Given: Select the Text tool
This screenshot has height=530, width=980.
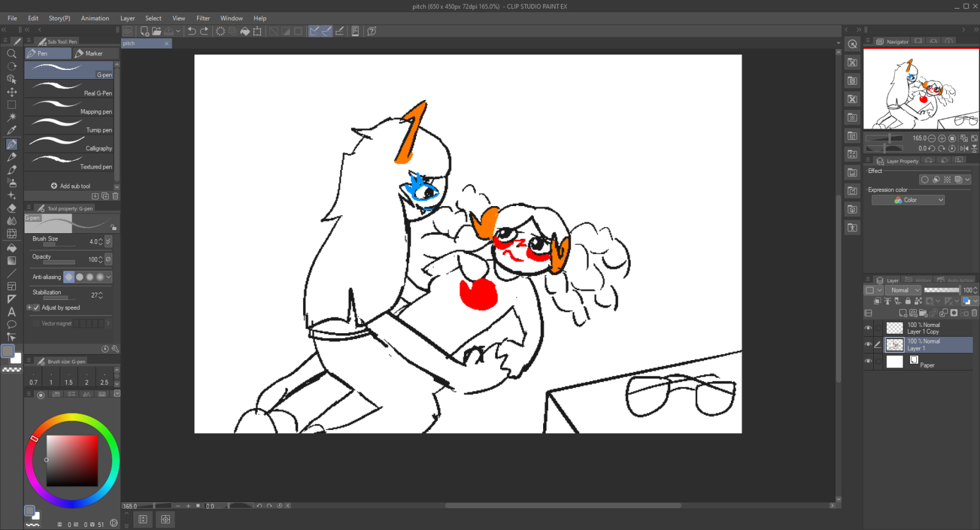Looking at the screenshot, I should coord(12,312).
